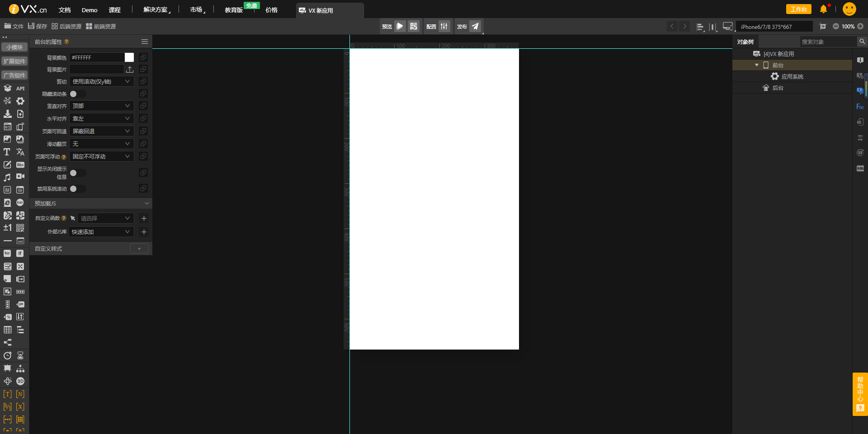The image size is (868, 434).
Task: Click the #FFFFFF color value field
Action: coord(97,57)
